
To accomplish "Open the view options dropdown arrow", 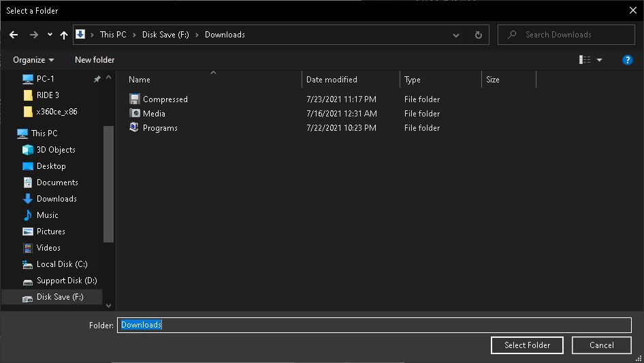I will 599,60.
